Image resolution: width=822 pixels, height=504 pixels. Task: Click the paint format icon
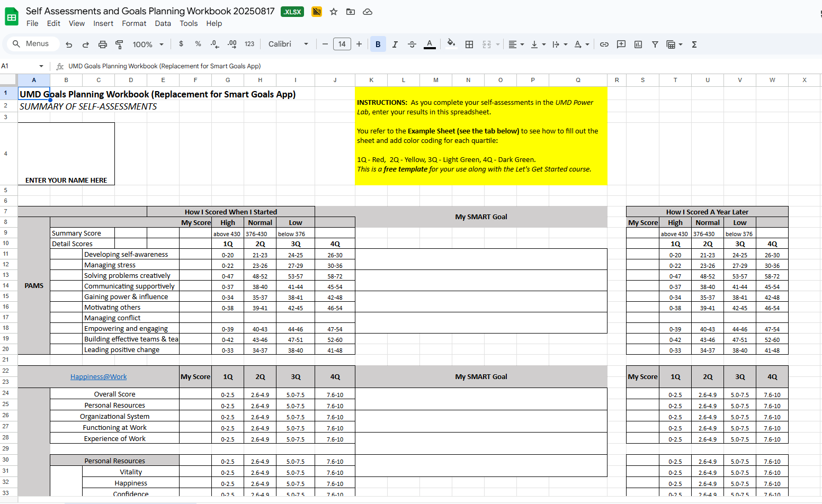tap(119, 44)
